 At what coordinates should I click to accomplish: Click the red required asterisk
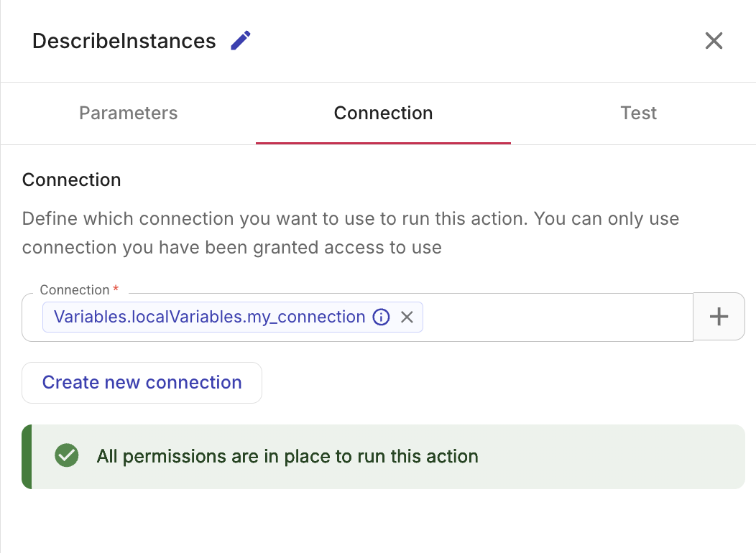pos(116,289)
